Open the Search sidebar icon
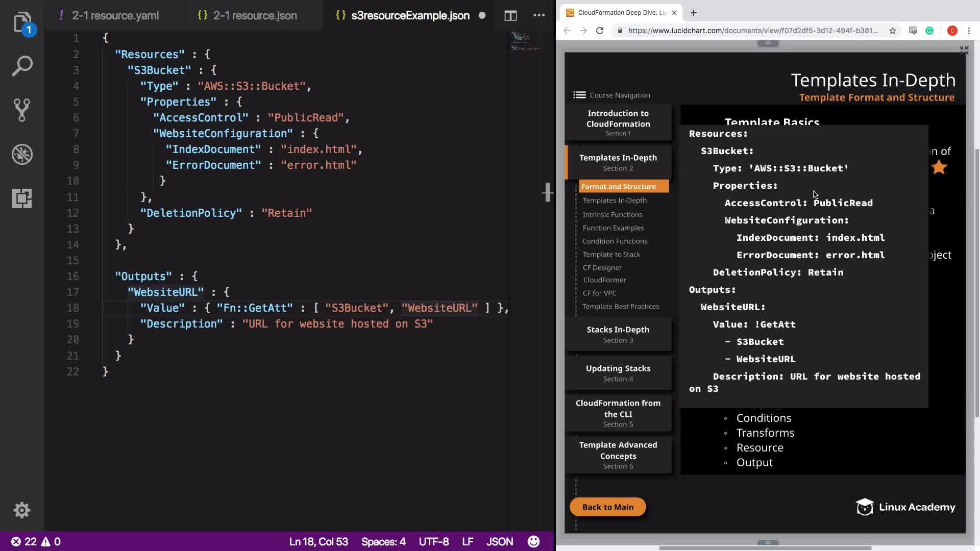 22,66
